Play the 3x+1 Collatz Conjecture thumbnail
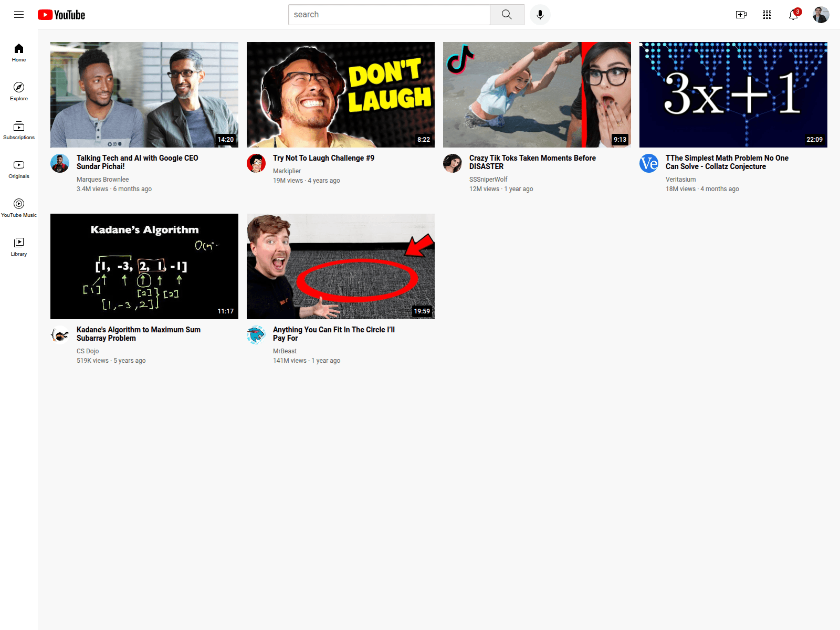The image size is (840, 630). point(733,94)
